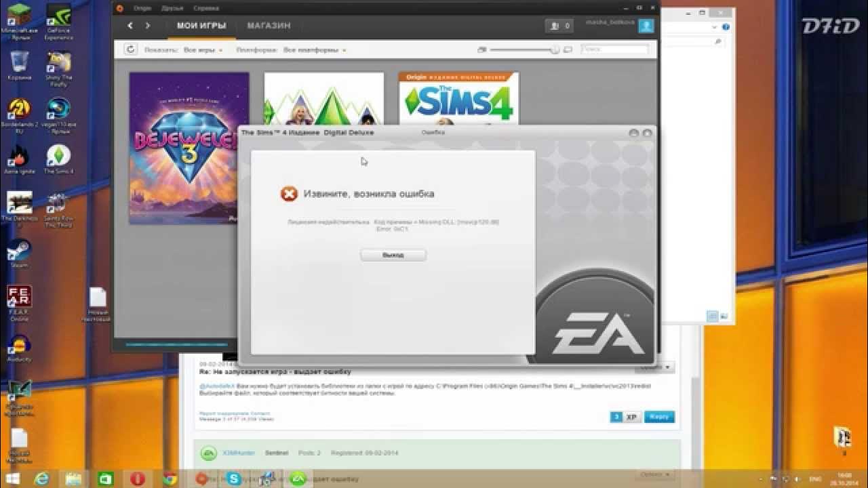Open Skype from the taskbar

pos(235,479)
